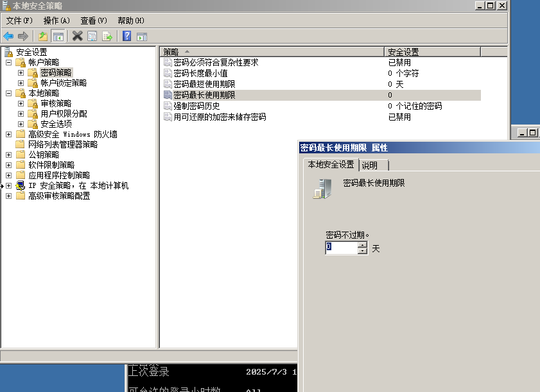540x392 pixels.
Task: Expand the 审核策略 tree node
Action: point(21,103)
